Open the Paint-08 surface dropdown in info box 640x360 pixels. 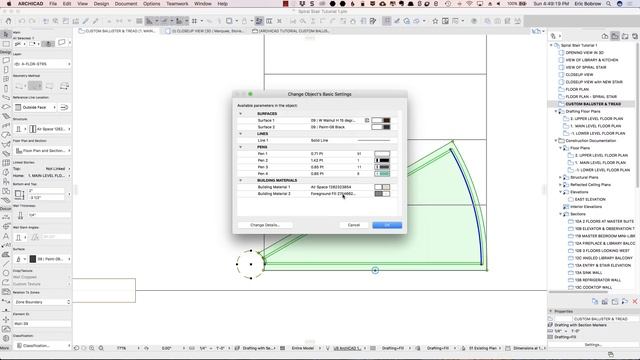click(50, 259)
